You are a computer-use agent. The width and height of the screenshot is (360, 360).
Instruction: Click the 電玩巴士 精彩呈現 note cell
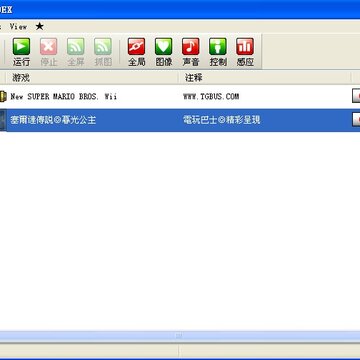click(x=221, y=120)
